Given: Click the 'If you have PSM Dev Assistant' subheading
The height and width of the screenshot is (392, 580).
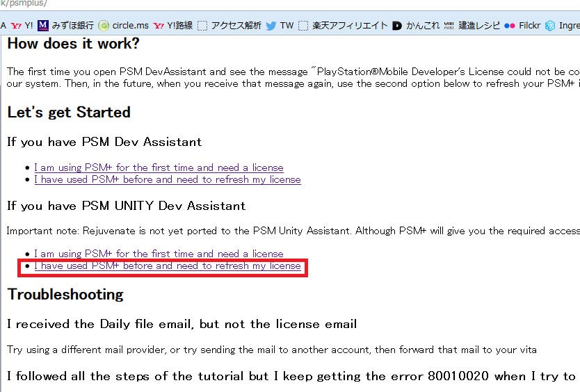Looking at the screenshot, I should (104, 142).
